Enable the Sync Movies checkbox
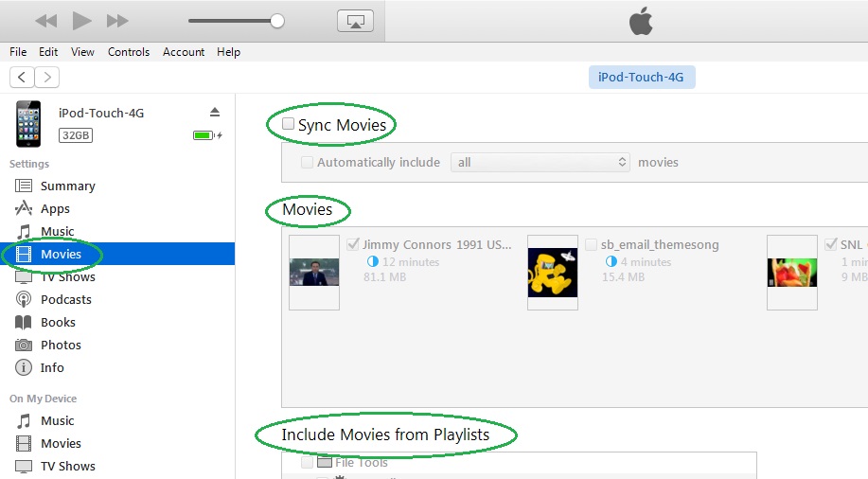 coord(288,123)
